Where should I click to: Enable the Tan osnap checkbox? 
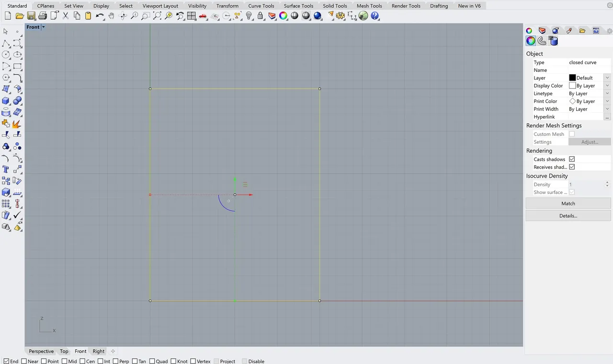tap(135, 361)
